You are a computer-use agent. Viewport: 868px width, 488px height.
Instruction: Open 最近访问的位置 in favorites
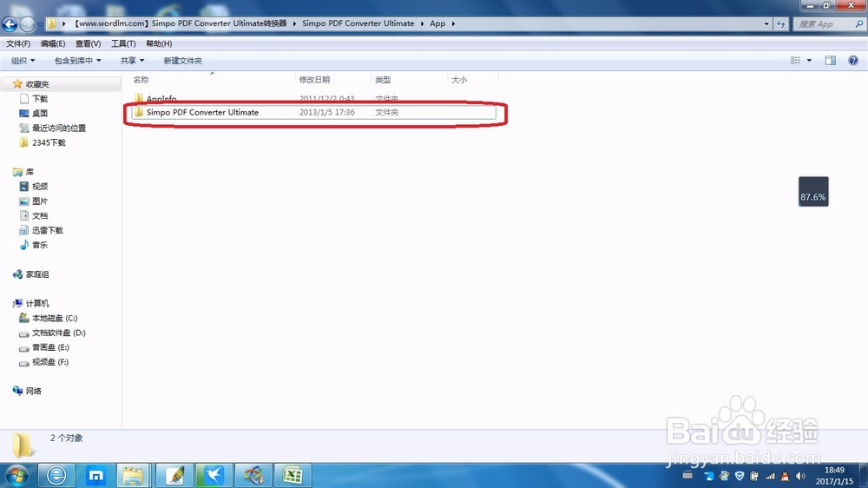pos(59,128)
